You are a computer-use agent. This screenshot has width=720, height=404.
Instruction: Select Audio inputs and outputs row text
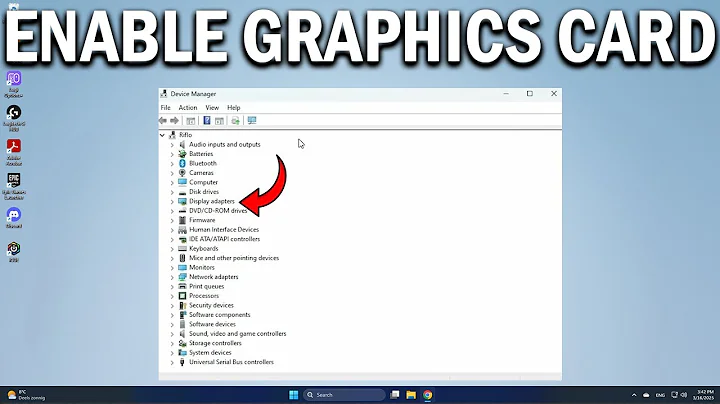tap(225, 144)
